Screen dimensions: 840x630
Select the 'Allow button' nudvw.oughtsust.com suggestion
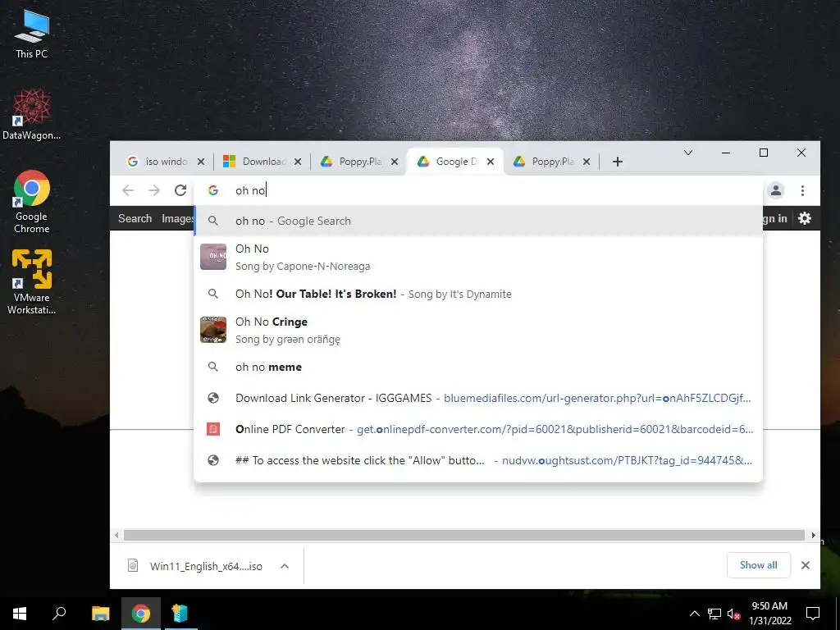tap(478, 460)
